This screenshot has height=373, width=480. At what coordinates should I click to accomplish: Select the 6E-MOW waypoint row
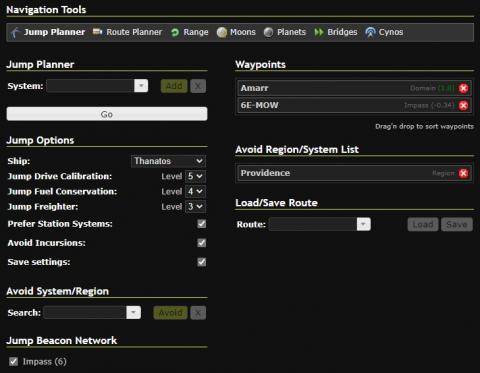coord(354,105)
